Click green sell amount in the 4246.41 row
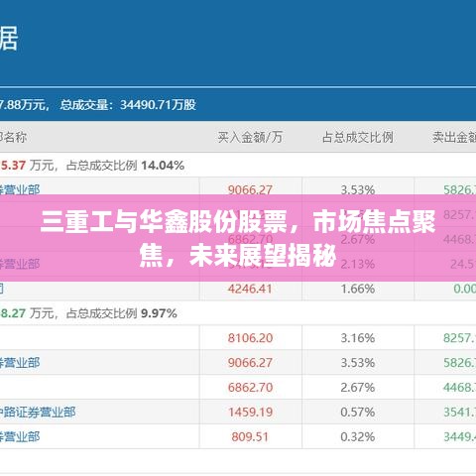Image resolution: width=476 pixels, height=476 pixels. (464, 289)
